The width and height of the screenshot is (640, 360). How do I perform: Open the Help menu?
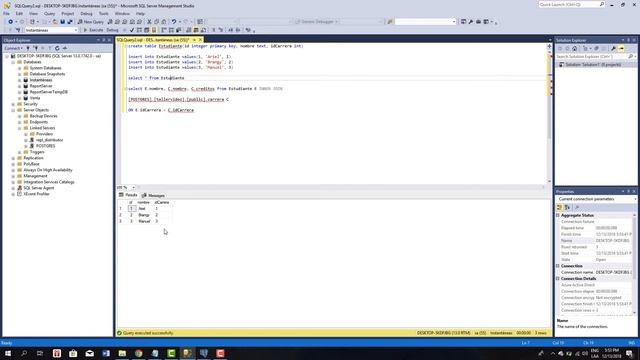tap(140, 13)
